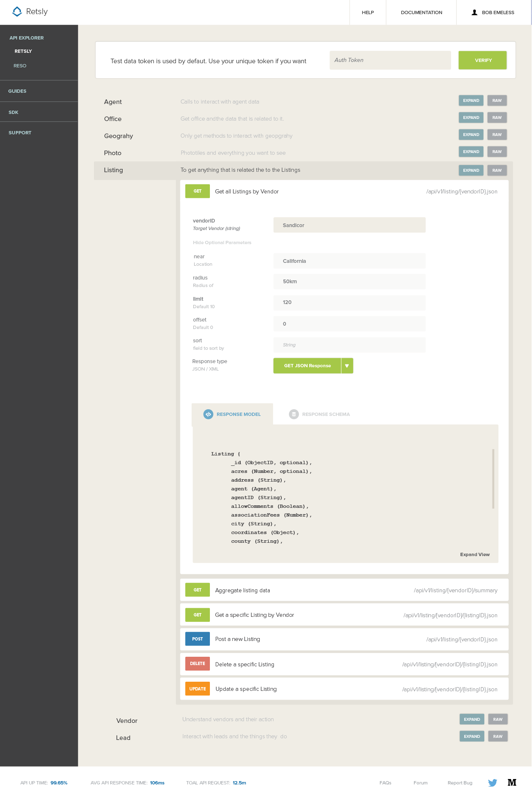Collapse the GET all Listings by Vendor endpoint

pos(344,191)
